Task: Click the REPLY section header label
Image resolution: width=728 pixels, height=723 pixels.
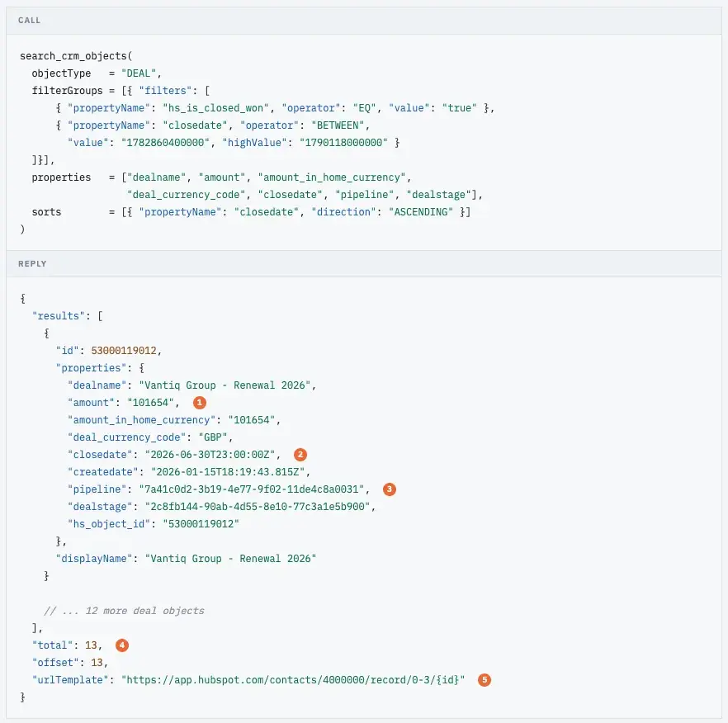Action: coord(32,264)
